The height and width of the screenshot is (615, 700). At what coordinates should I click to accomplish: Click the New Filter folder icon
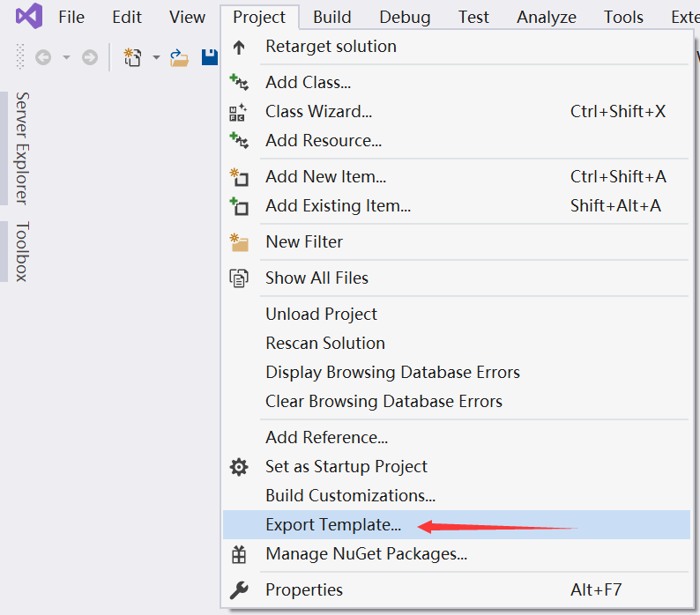point(239,242)
